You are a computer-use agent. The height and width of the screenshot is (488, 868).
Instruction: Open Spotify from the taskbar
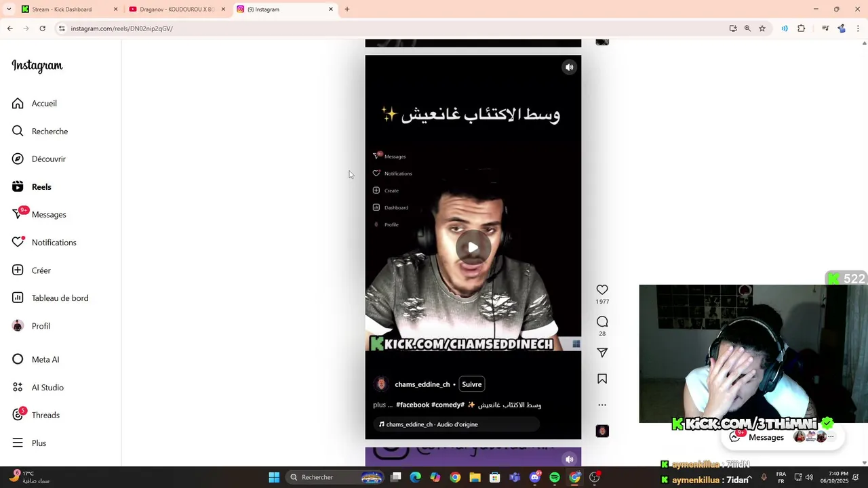555,477
